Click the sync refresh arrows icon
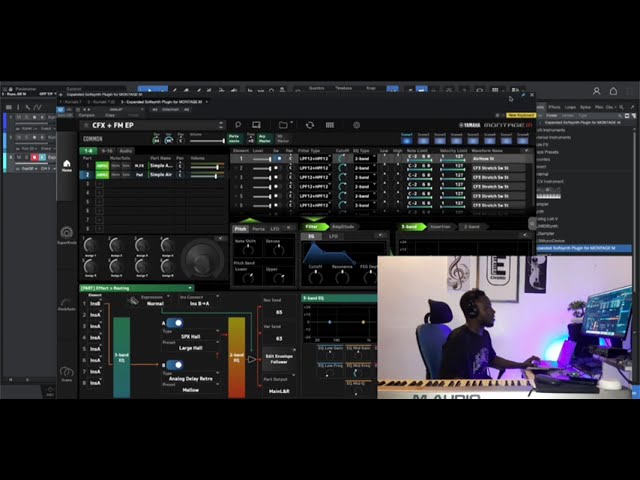The image size is (640, 480). (x=310, y=125)
